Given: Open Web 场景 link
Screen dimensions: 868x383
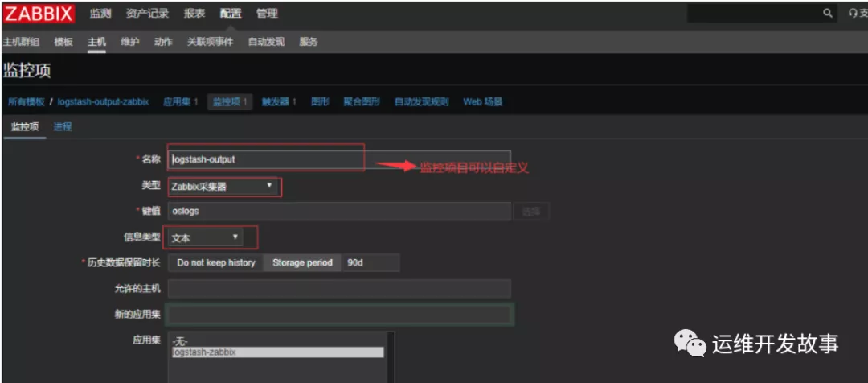Looking at the screenshot, I should click(x=483, y=102).
